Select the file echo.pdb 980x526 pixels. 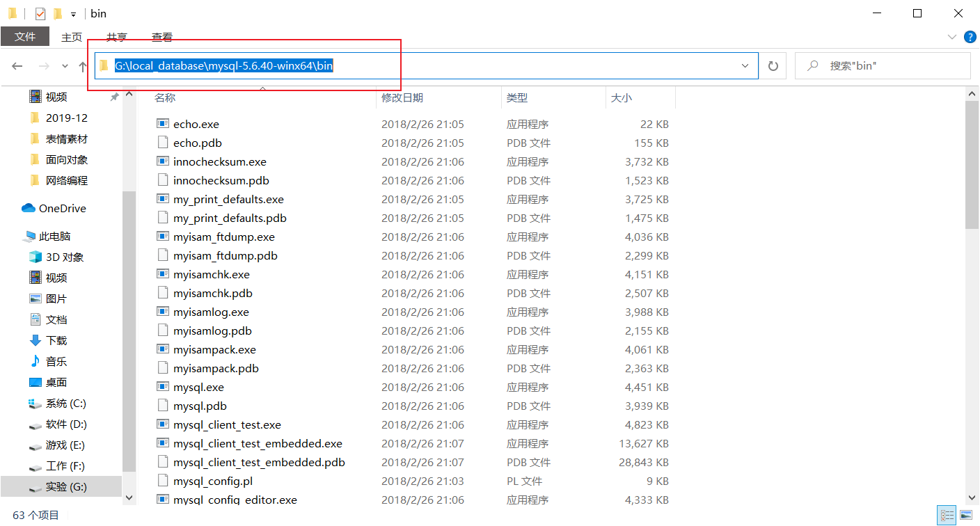[198, 143]
